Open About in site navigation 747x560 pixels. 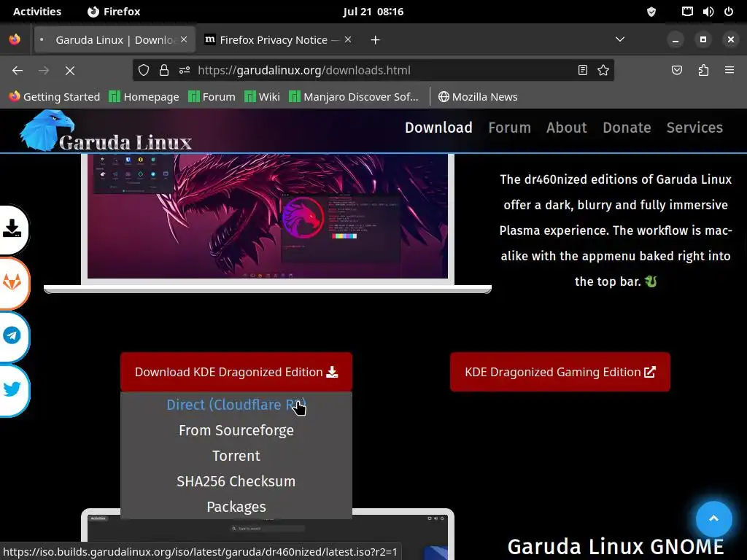pyautogui.click(x=567, y=128)
